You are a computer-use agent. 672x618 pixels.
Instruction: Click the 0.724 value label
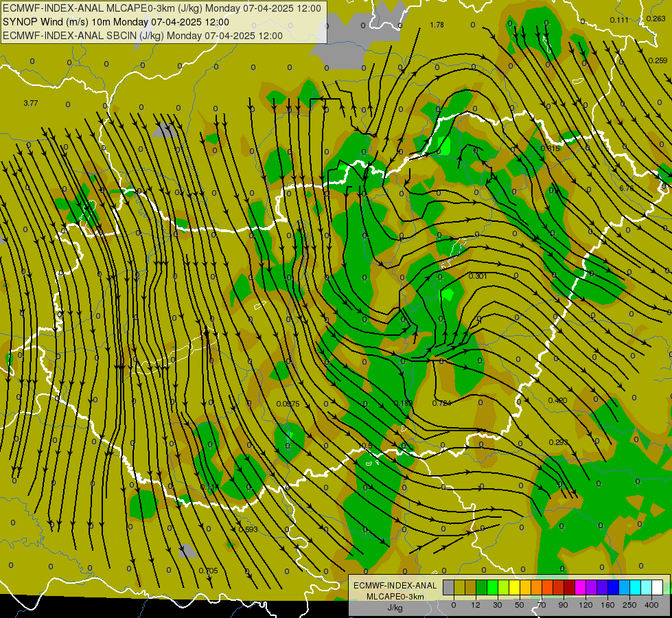441,403
